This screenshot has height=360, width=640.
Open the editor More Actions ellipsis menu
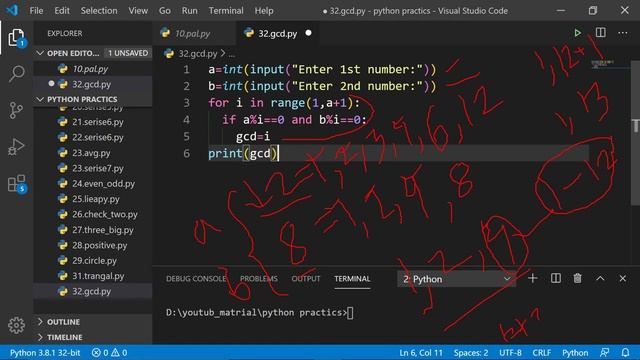622,33
